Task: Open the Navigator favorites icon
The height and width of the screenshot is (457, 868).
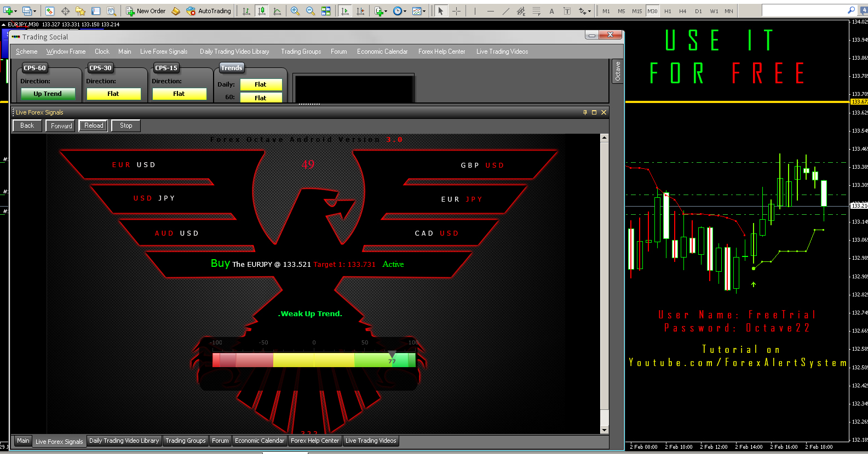Action: pyautogui.click(x=81, y=11)
